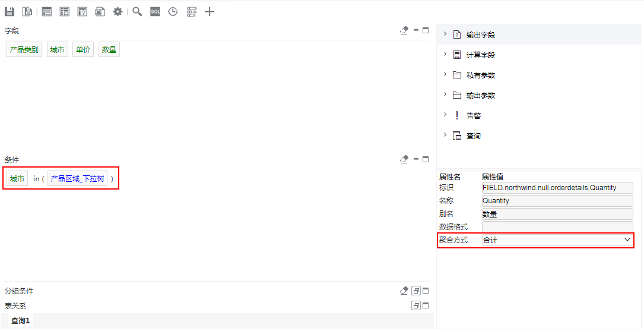This screenshot has width=644, height=331.
Task: Select the 输出参数 tree item
Action: click(x=481, y=96)
